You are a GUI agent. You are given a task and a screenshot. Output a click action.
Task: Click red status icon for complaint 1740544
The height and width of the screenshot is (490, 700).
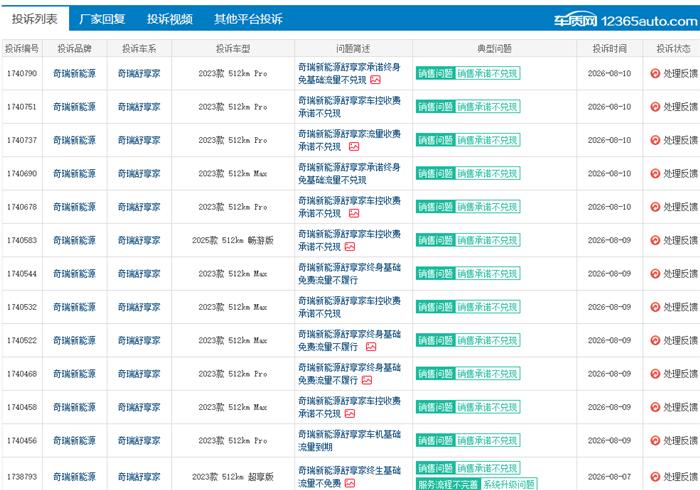655,274
